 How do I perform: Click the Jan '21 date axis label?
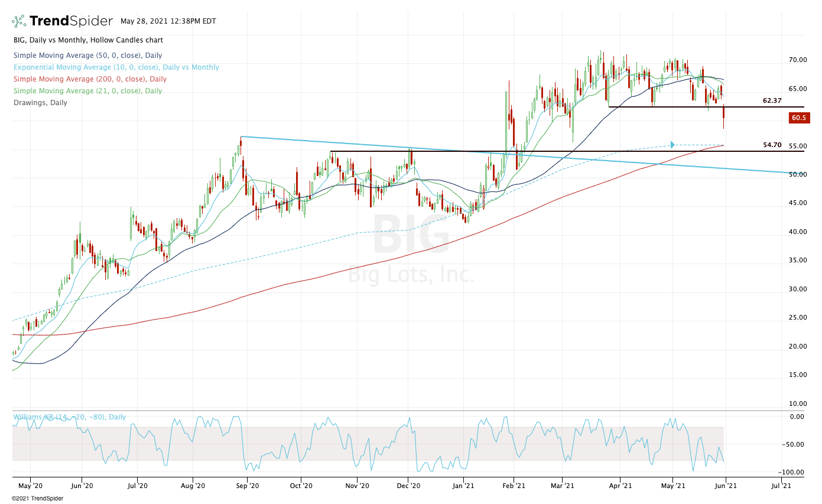tap(464, 486)
